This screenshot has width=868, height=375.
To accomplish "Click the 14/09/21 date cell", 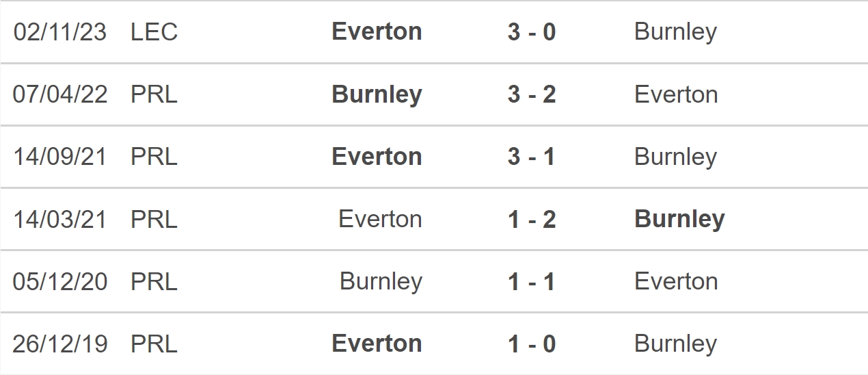I will click(x=60, y=157).
